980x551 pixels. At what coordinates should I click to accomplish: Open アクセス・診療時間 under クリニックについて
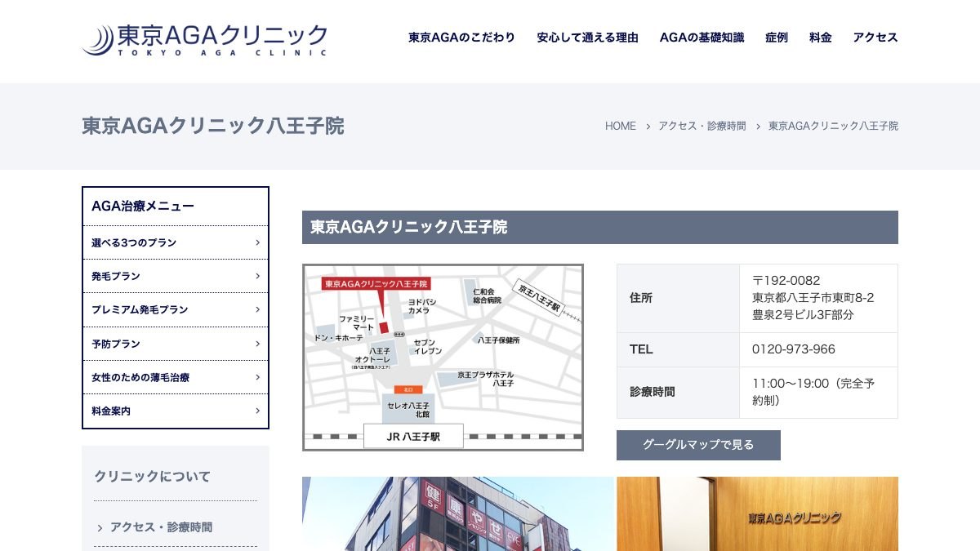161,527
